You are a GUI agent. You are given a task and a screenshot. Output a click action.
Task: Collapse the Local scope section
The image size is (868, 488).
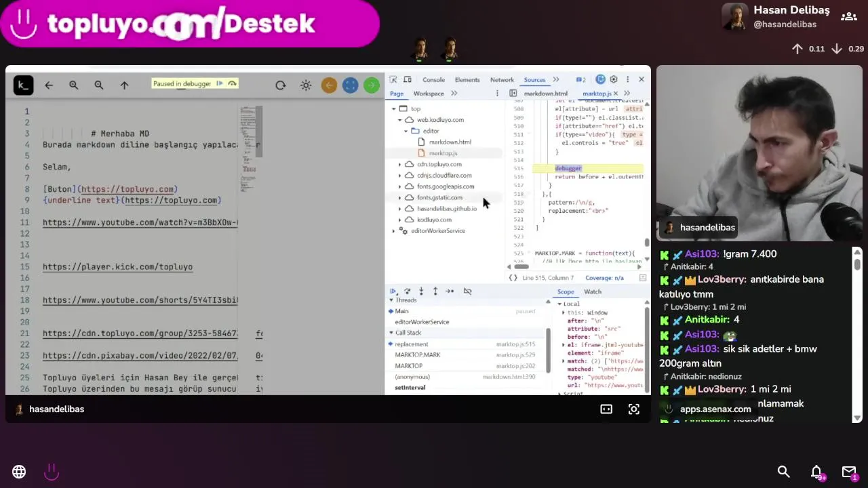(560, 304)
